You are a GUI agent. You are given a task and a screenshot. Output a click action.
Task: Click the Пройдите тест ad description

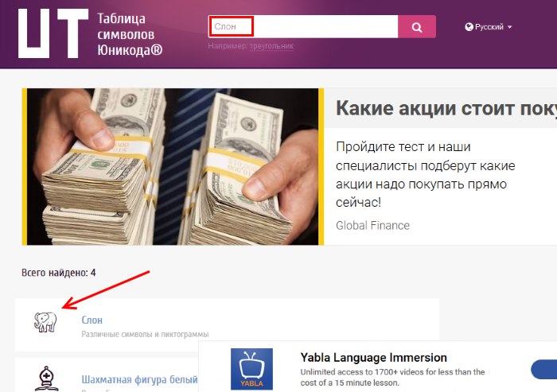click(x=425, y=174)
